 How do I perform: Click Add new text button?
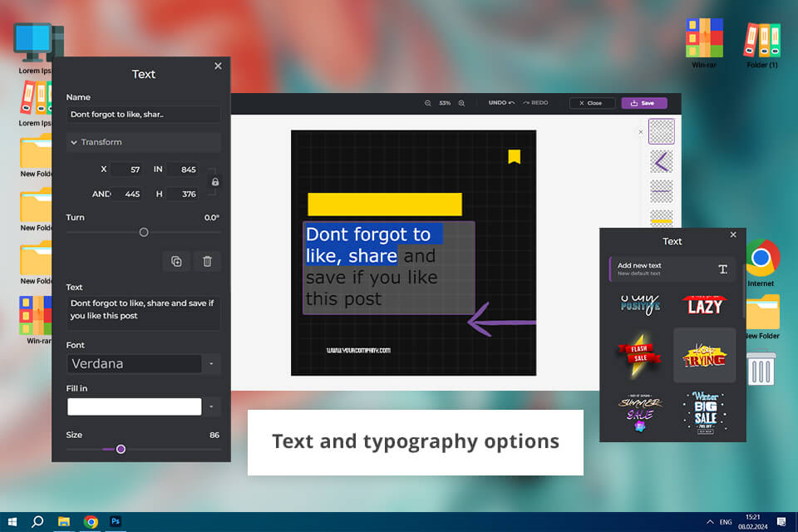(x=672, y=268)
